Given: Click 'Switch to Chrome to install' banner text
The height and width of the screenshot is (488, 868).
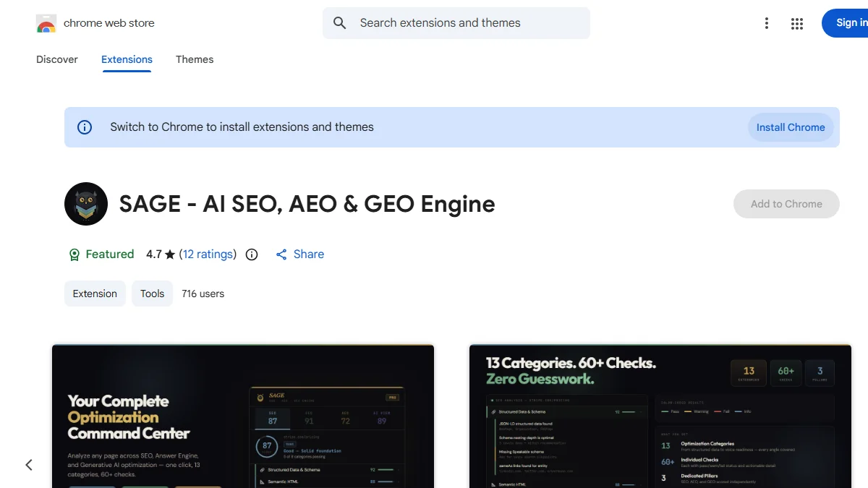Looking at the screenshot, I should coord(242,127).
